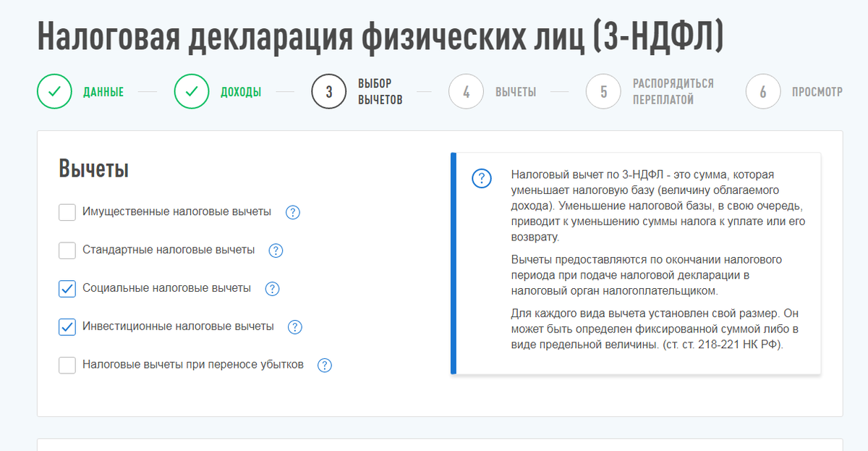
Task: Check Стандартные налоговые вычеты checkbox
Action: click(x=67, y=250)
